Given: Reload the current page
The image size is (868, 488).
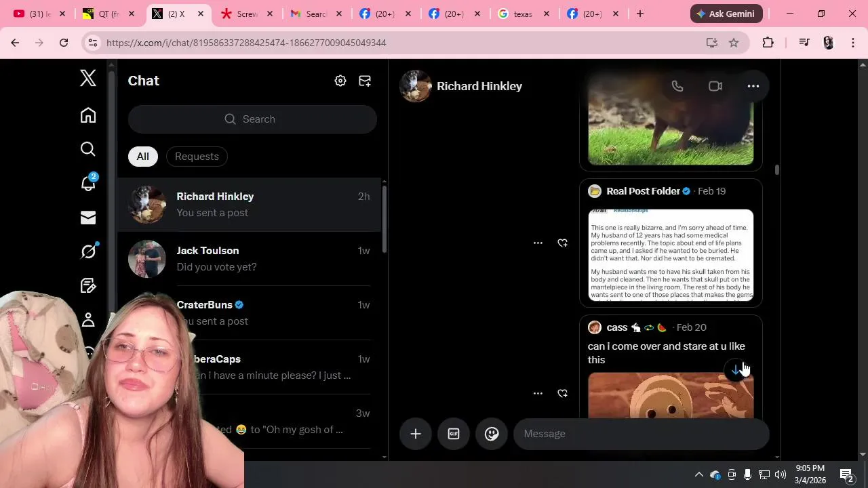Looking at the screenshot, I should tap(64, 43).
